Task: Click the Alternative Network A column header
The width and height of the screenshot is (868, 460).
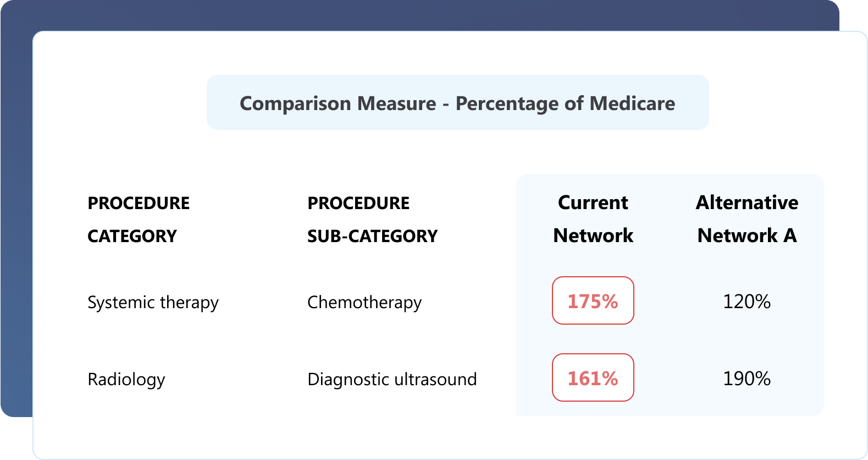Action: click(747, 219)
